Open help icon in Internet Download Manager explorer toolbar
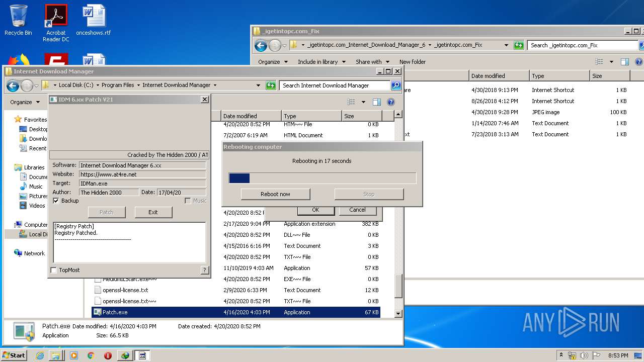 click(390, 102)
